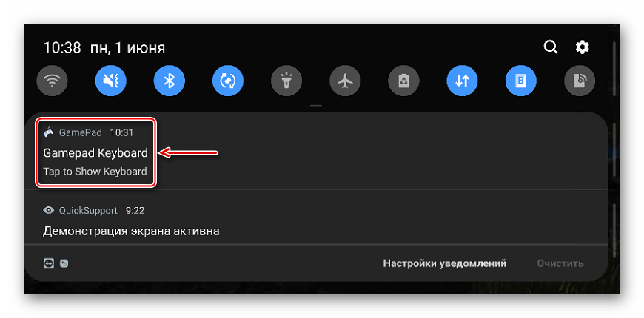Toggle the Wi-Fi quick setting
Viewport: 644px width, 318px height.
pyautogui.click(x=52, y=81)
